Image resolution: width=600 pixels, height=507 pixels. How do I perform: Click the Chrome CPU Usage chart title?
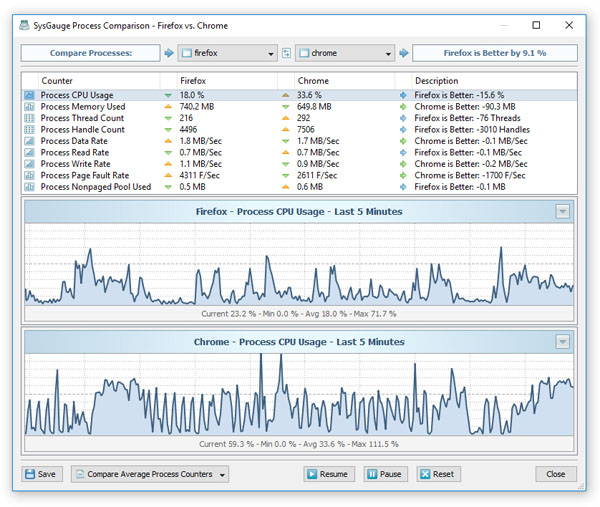point(299,342)
